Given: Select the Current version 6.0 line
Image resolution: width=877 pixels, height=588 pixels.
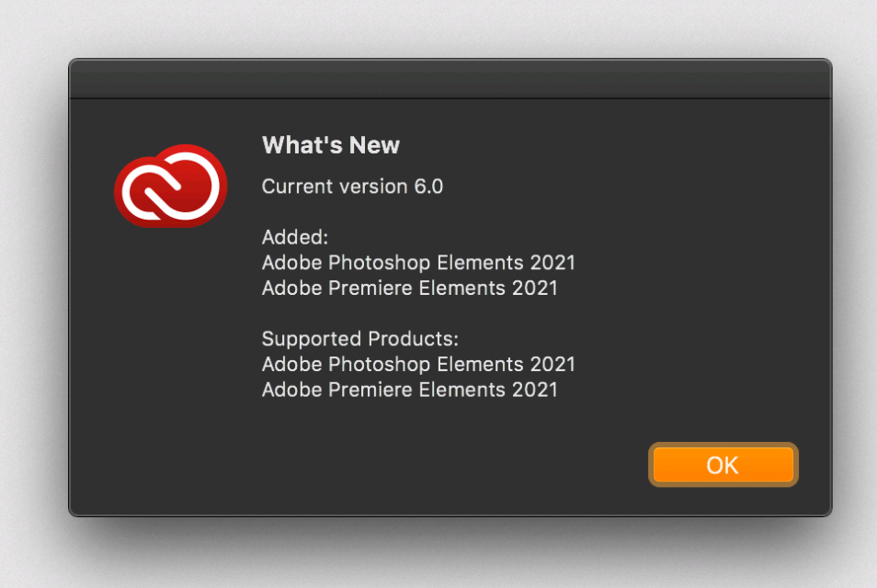Looking at the screenshot, I should 352,187.
